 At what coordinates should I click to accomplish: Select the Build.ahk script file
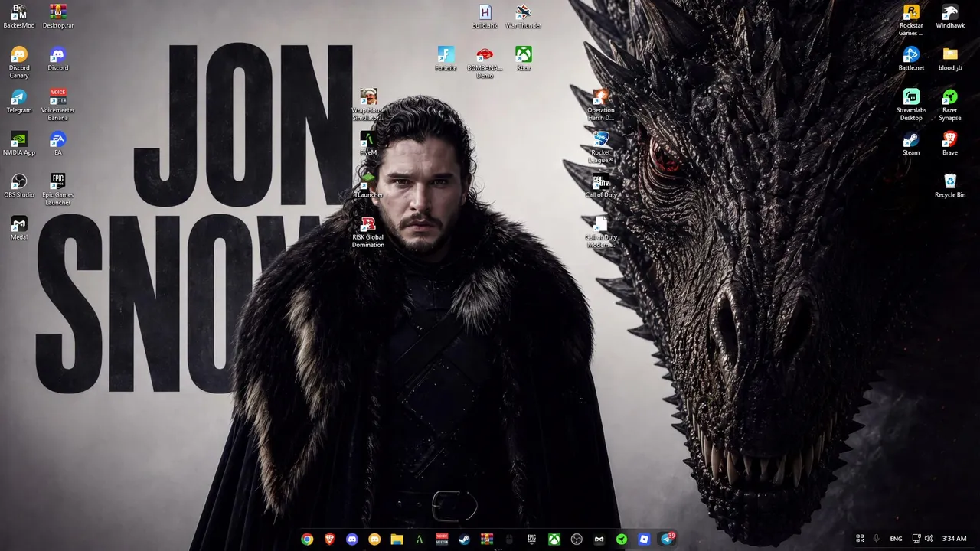click(485, 17)
